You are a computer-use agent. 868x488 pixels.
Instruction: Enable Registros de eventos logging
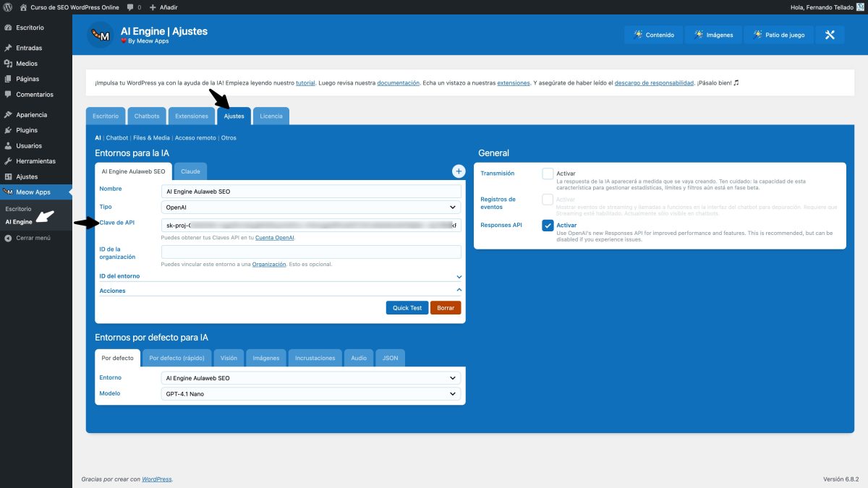(x=548, y=200)
